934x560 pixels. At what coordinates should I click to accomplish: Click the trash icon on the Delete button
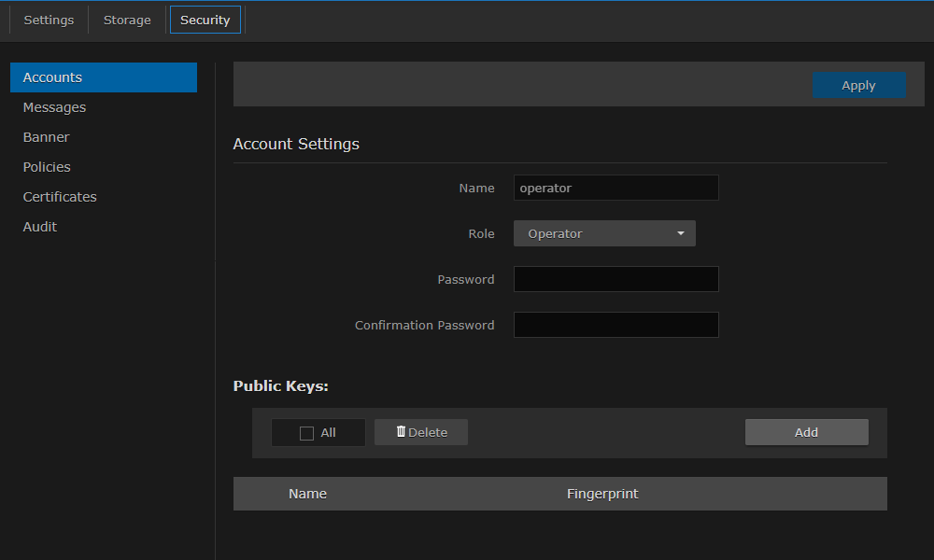pos(401,432)
